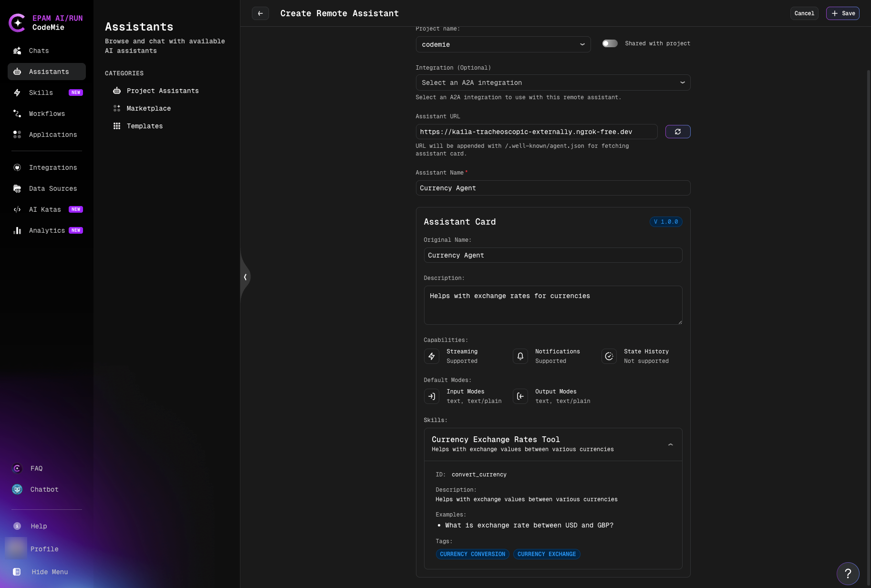Toggle the Shared with project switch
The image size is (871, 588).
[610, 43]
